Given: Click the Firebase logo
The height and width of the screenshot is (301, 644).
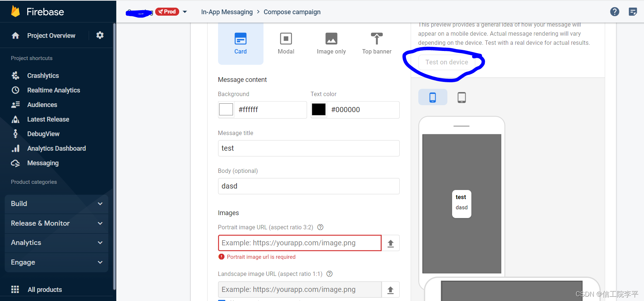Looking at the screenshot, I should [37, 12].
